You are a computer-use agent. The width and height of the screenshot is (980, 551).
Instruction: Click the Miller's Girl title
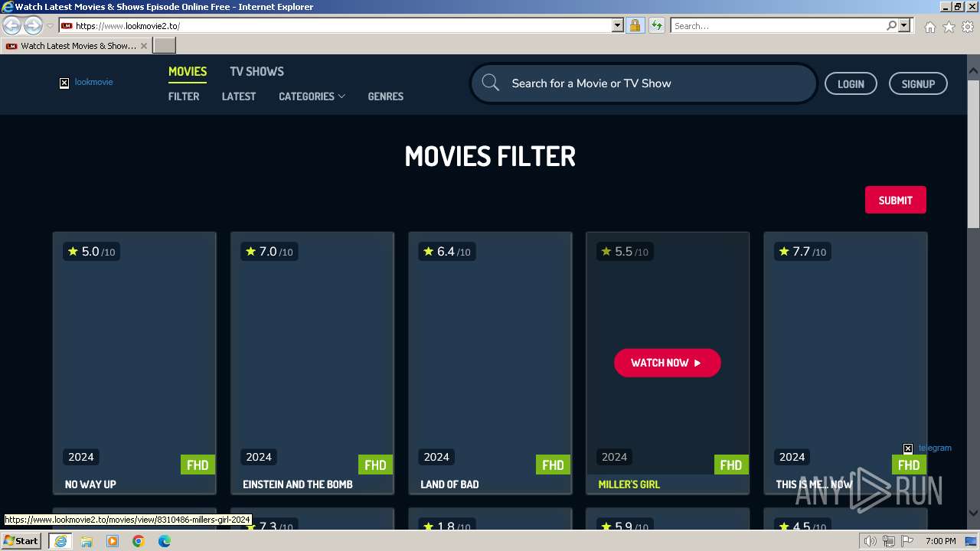coord(629,484)
